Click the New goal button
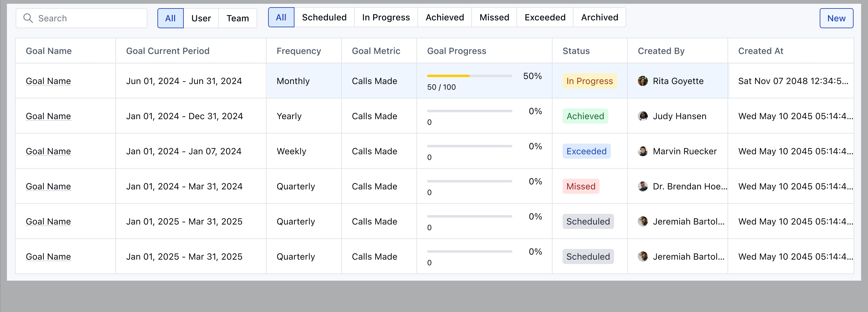Image resolution: width=868 pixels, height=312 pixels. click(x=836, y=18)
